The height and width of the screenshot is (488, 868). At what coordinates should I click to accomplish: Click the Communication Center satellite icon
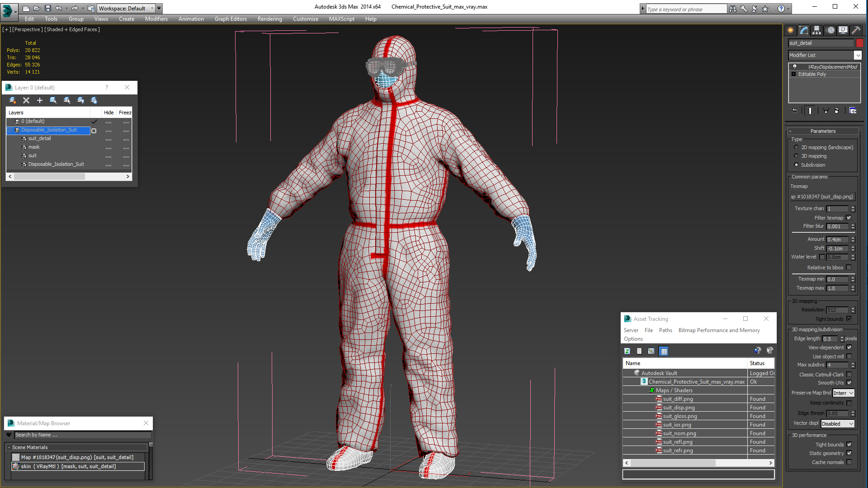tap(754, 9)
